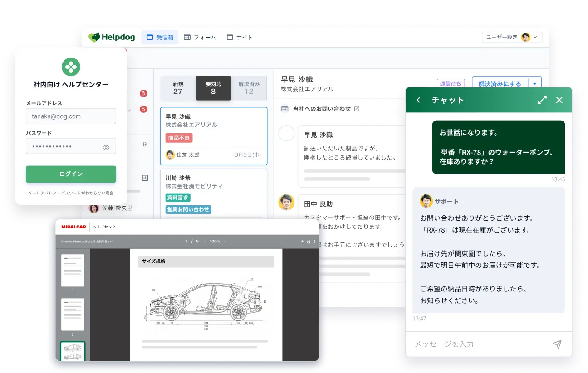This screenshot has width=588, height=373.
Task: Toggle password visibility with the eye icon
Action: (x=106, y=147)
